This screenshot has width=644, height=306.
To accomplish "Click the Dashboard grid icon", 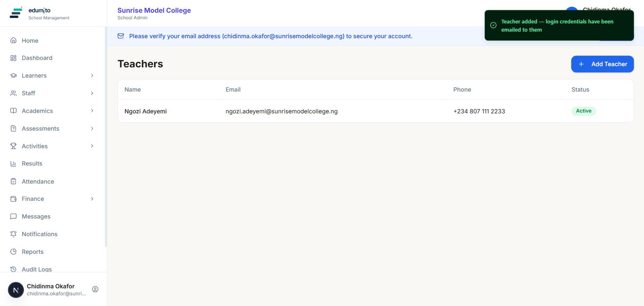I will point(14,58).
